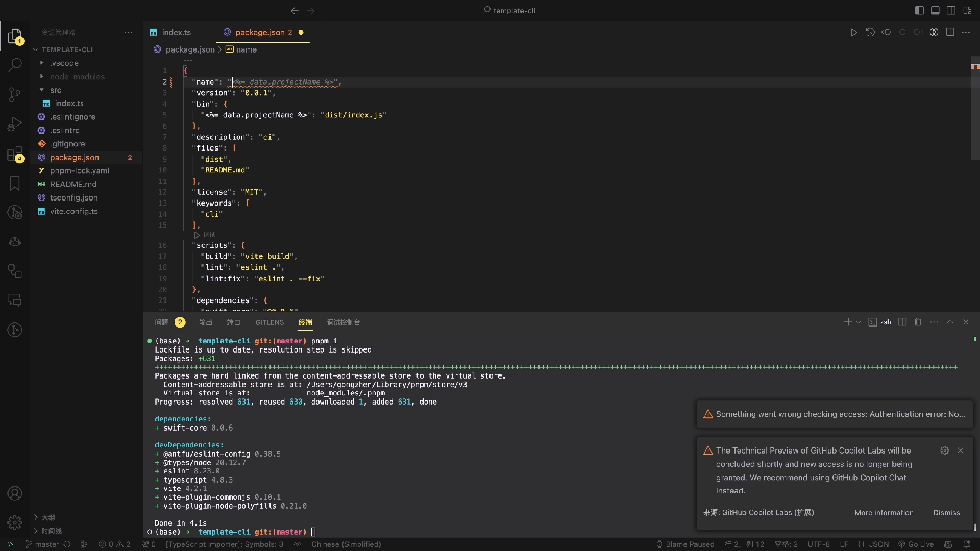The height and width of the screenshot is (551, 980).
Task: Open the Manage gear icon in activity bar
Action: 15,522
